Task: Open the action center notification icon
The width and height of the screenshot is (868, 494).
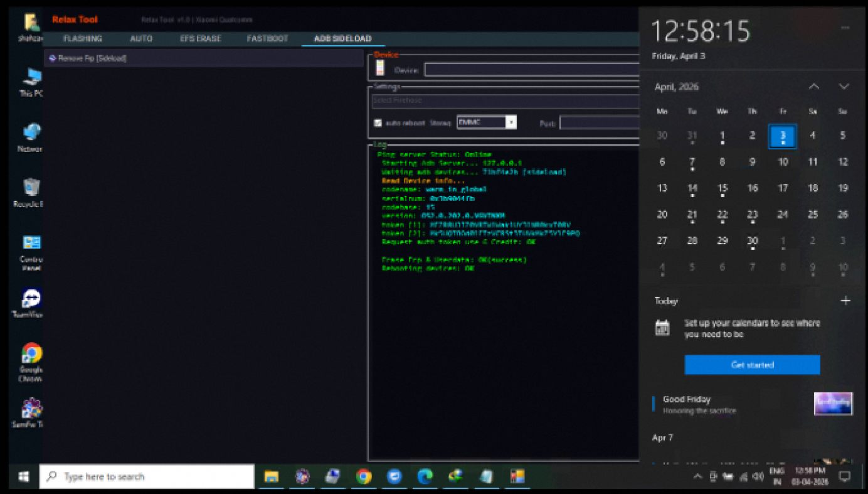Action: coord(845,476)
